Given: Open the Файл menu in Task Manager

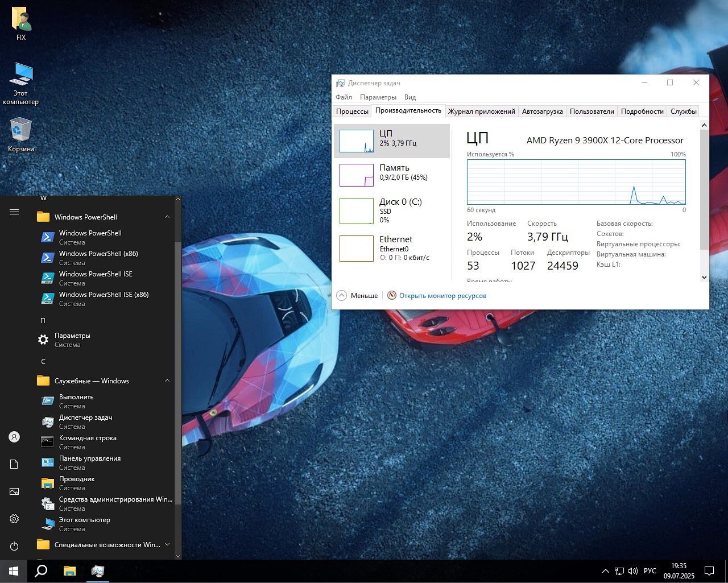Looking at the screenshot, I should 344,97.
